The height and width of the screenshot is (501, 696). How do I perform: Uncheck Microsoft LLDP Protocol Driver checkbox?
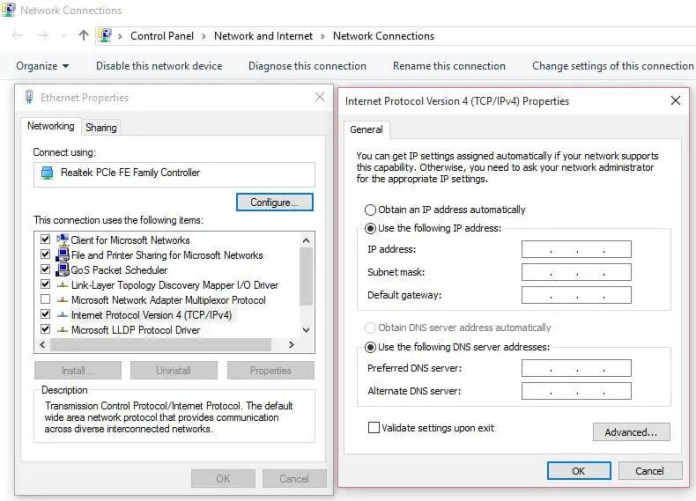click(45, 329)
